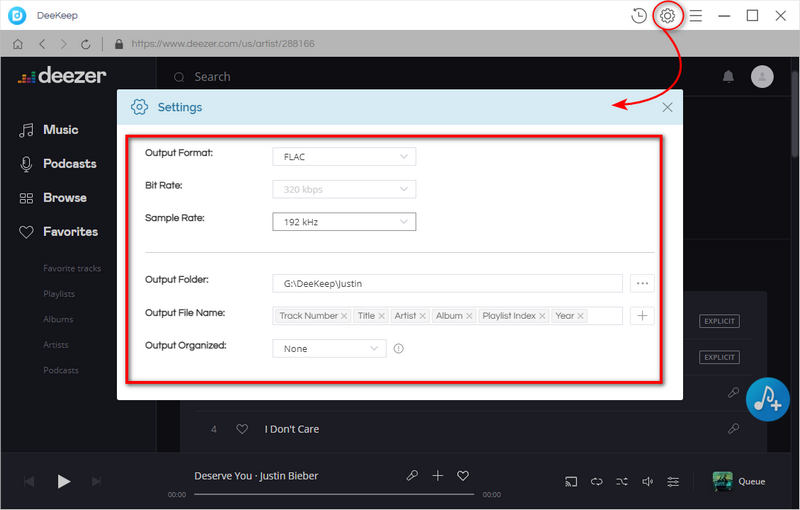Select the I Don't Care track title
The width and height of the screenshot is (800, 510).
coord(292,429)
